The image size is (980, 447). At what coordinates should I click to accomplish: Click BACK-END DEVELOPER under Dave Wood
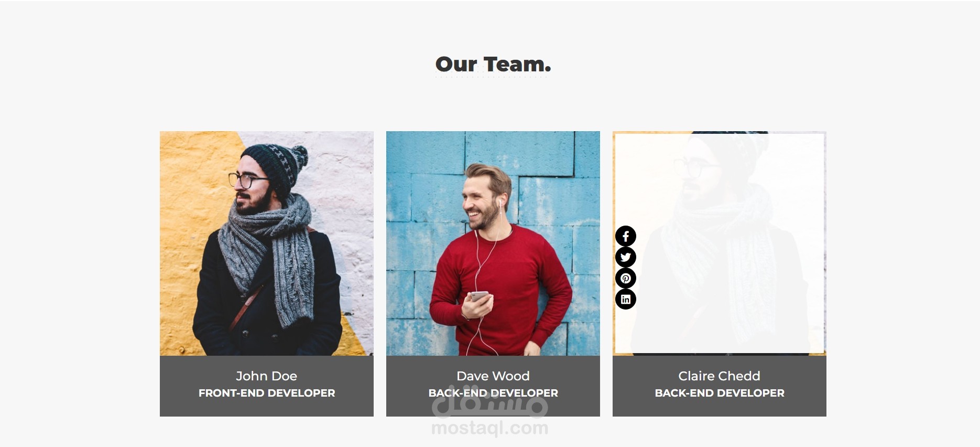click(493, 393)
